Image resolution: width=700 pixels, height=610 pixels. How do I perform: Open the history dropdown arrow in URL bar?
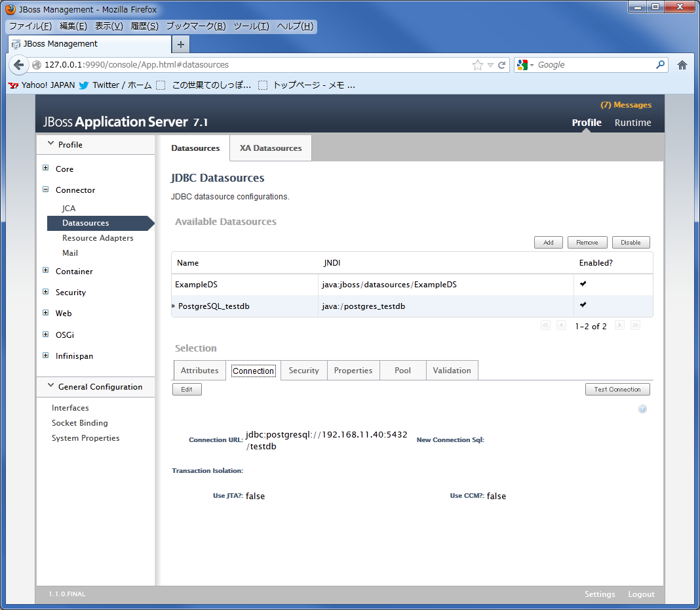pos(490,65)
